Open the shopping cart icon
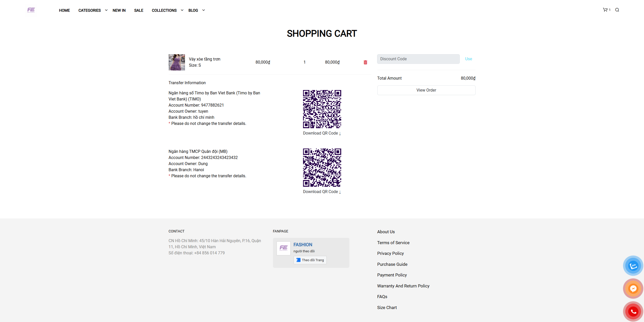 (x=605, y=10)
